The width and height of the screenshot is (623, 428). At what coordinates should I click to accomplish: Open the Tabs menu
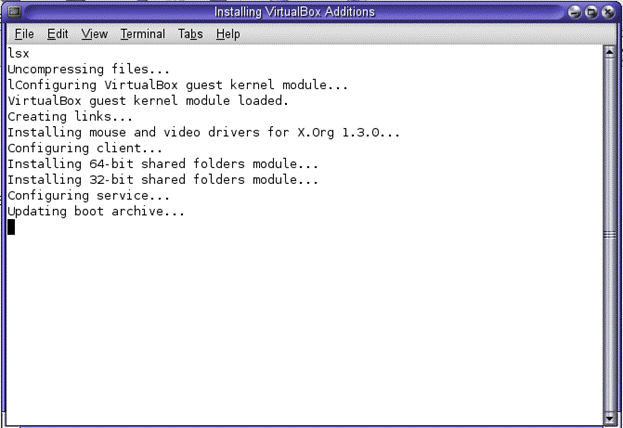click(190, 34)
